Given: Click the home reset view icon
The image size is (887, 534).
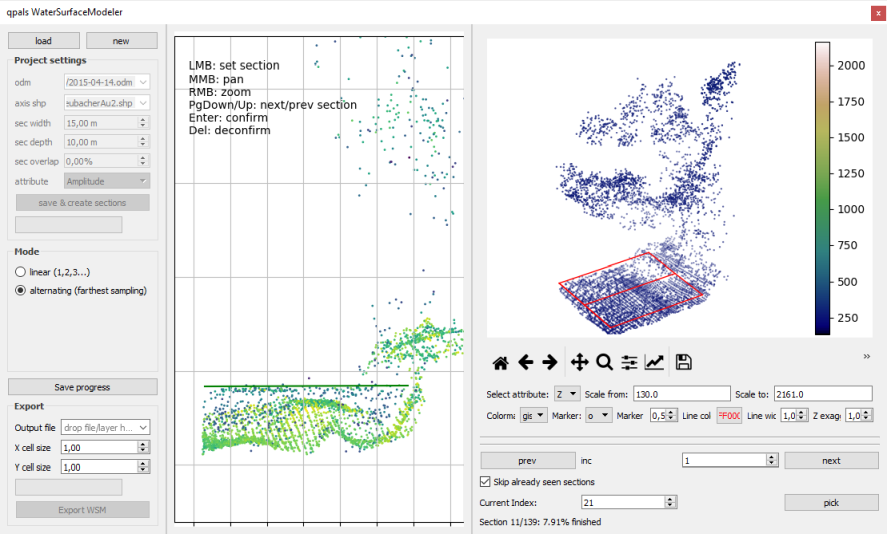Looking at the screenshot, I should pyautogui.click(x=501, y=362).
